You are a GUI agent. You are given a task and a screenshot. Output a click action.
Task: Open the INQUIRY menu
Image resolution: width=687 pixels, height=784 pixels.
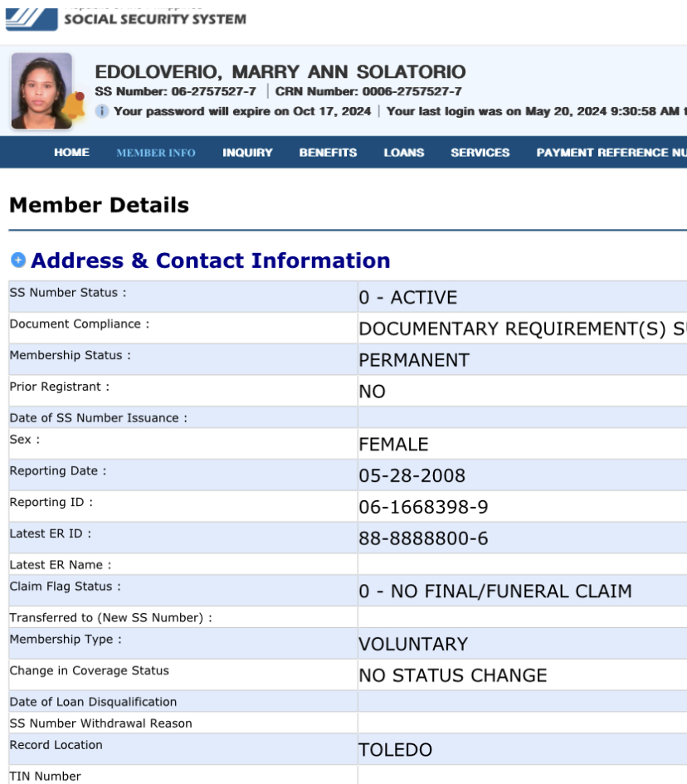[x=247, y=153]
